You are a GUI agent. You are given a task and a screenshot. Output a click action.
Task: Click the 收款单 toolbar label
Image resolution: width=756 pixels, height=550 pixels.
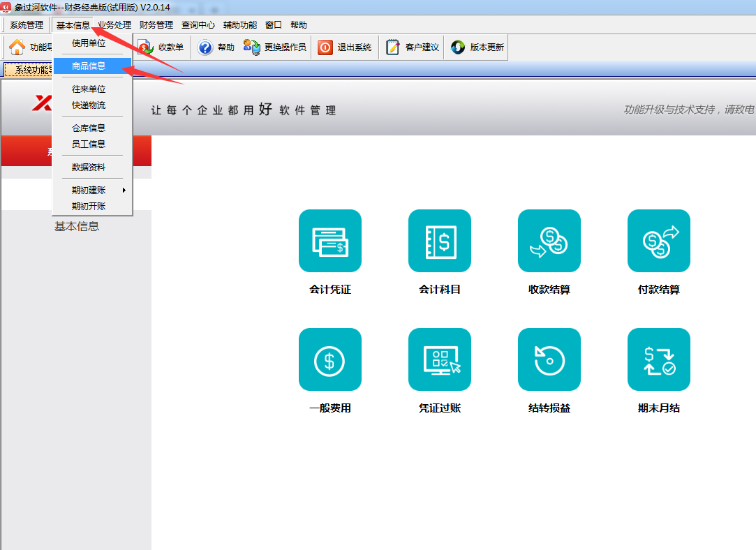(x=171, y=47)
